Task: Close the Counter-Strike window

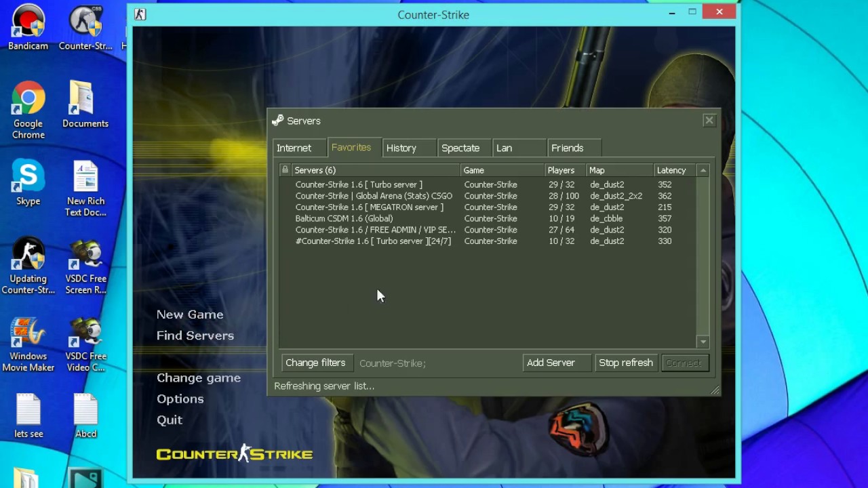Action: pos(719,12)
